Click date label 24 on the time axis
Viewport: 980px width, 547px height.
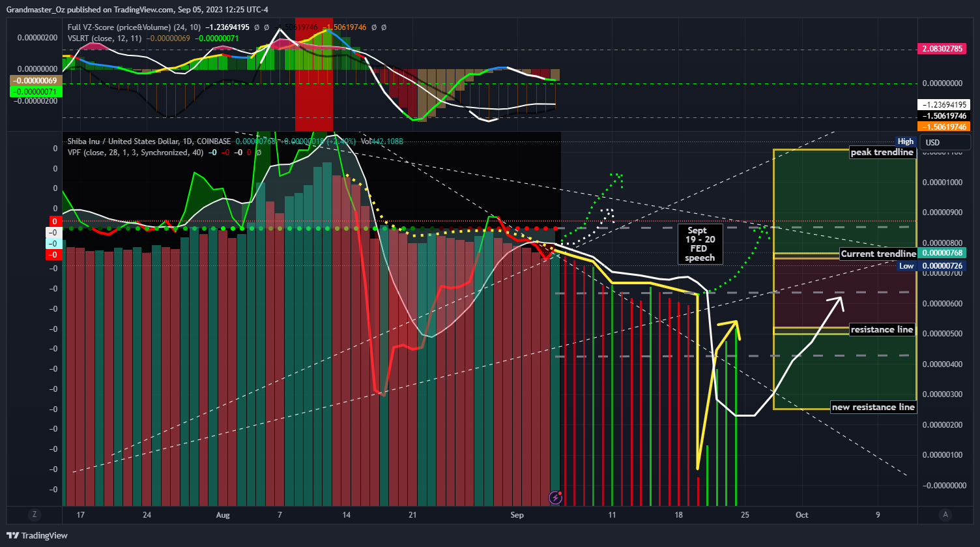tap(147, 515)
